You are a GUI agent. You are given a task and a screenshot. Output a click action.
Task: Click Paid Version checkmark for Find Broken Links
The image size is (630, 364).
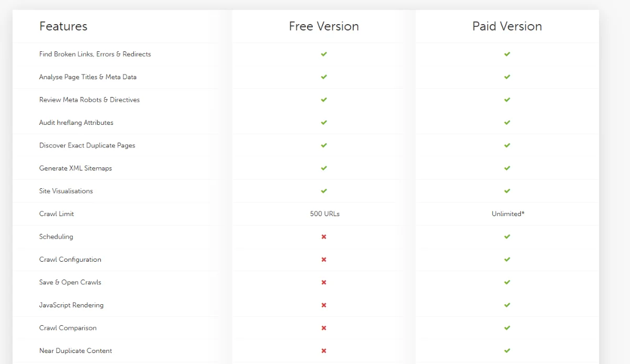click(507, 54)
